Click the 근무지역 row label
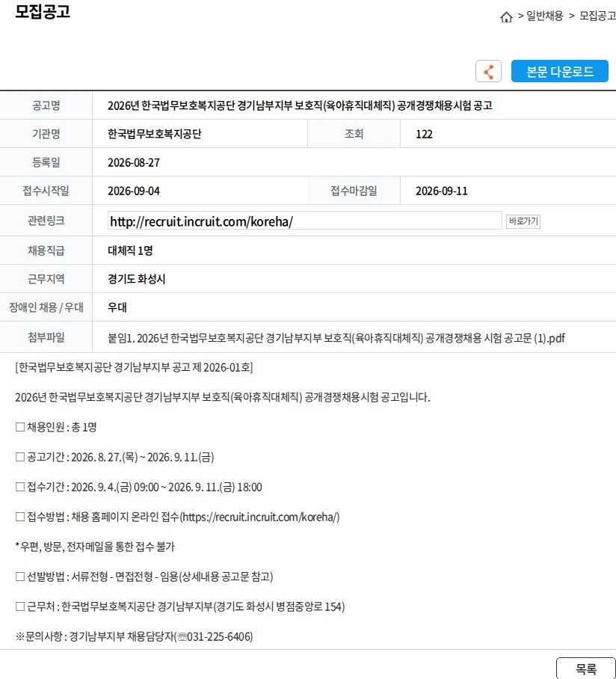The image size is (616, 679). click(x=46, y=279)
